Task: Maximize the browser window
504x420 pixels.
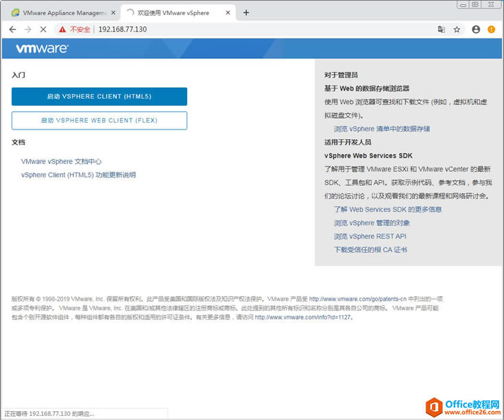Action: tap(475, 5)
